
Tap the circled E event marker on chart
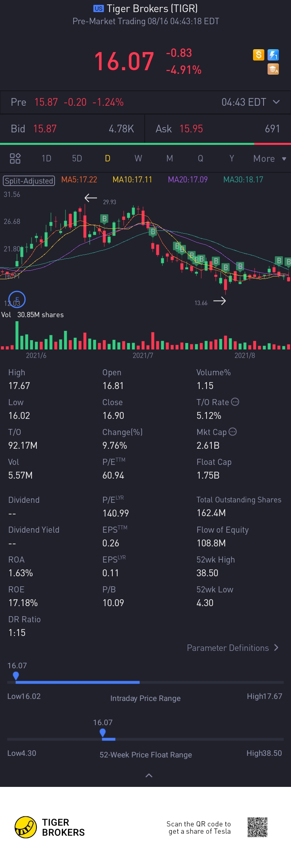(x=17, y=299)
